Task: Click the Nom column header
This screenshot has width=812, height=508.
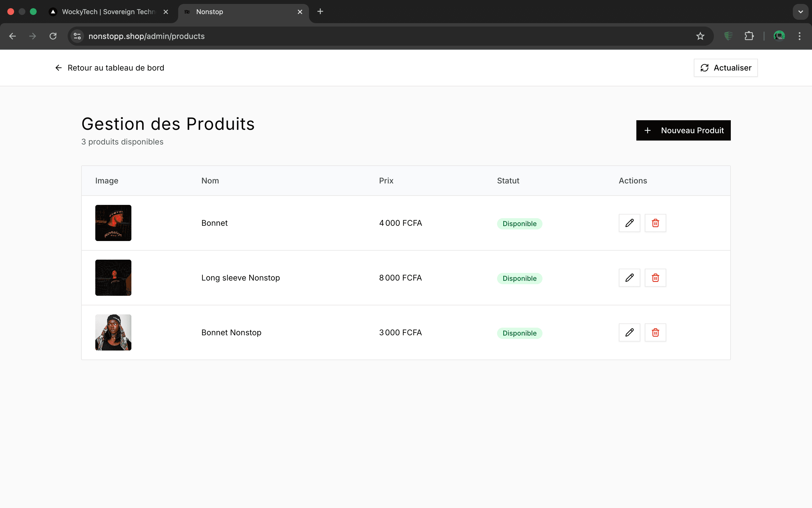Action: coord(210,181)
